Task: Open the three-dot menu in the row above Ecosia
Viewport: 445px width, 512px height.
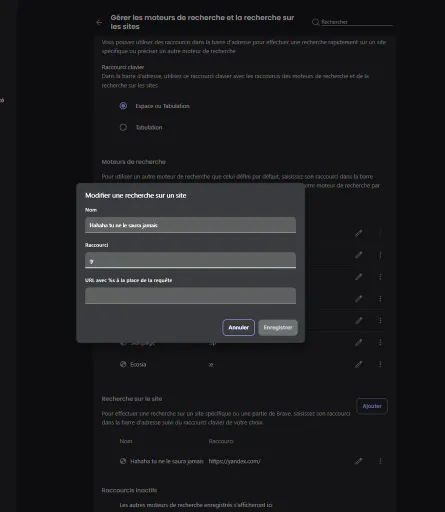Action: (x=380, y=342)
